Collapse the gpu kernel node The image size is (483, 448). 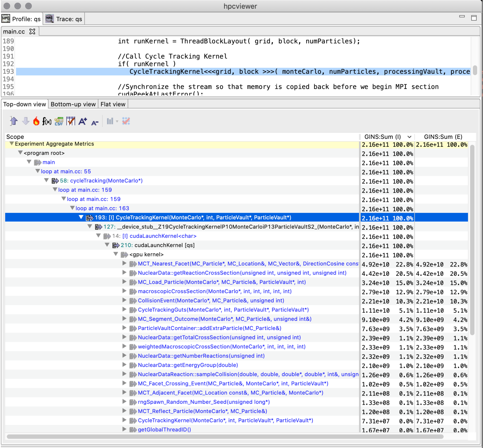116,254
